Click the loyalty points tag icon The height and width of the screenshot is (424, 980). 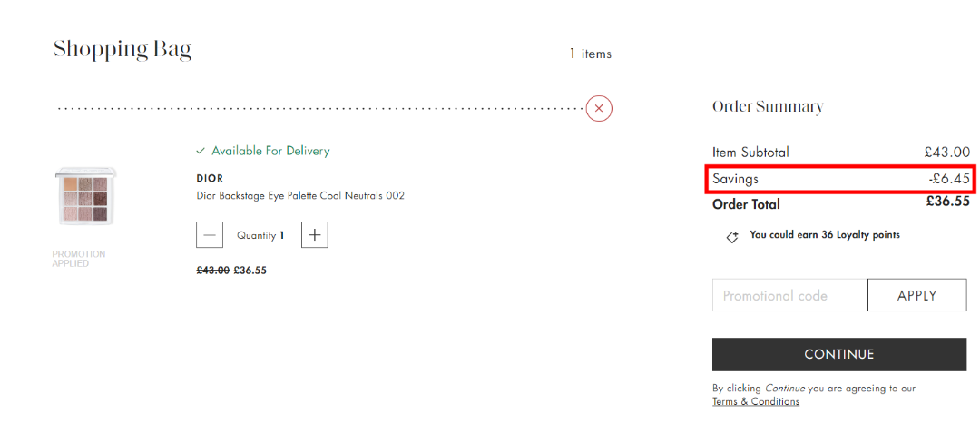tap(732, 236)
